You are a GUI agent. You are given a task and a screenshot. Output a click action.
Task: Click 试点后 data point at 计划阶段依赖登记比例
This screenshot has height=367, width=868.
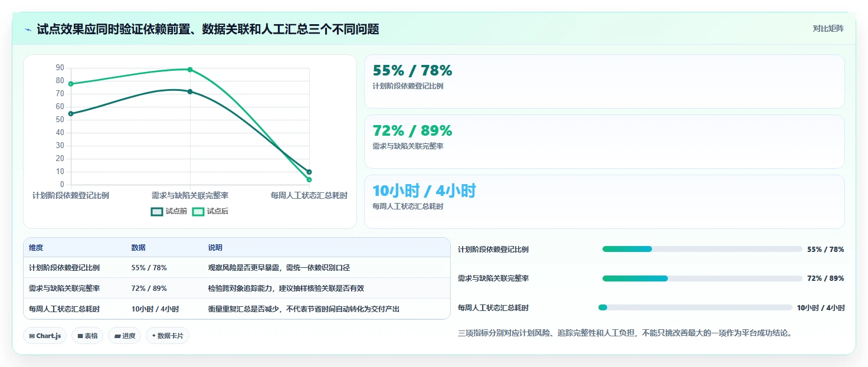[71, 84]
